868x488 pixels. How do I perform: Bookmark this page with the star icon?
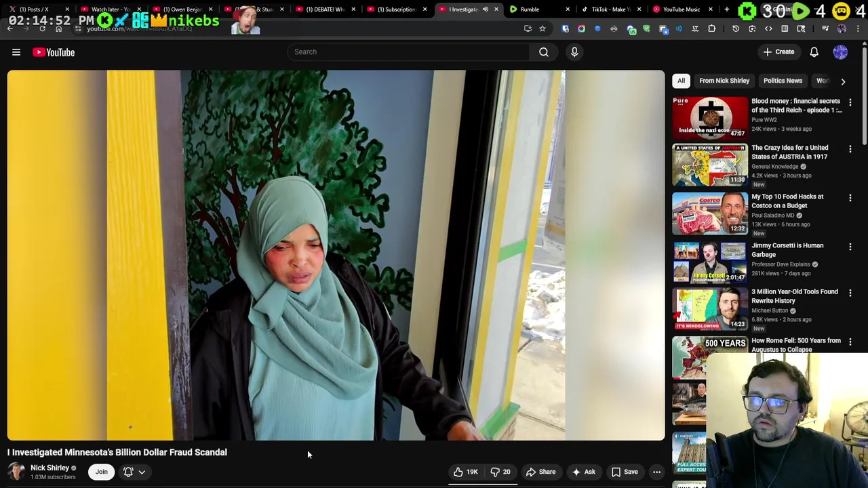pos(542,28)
